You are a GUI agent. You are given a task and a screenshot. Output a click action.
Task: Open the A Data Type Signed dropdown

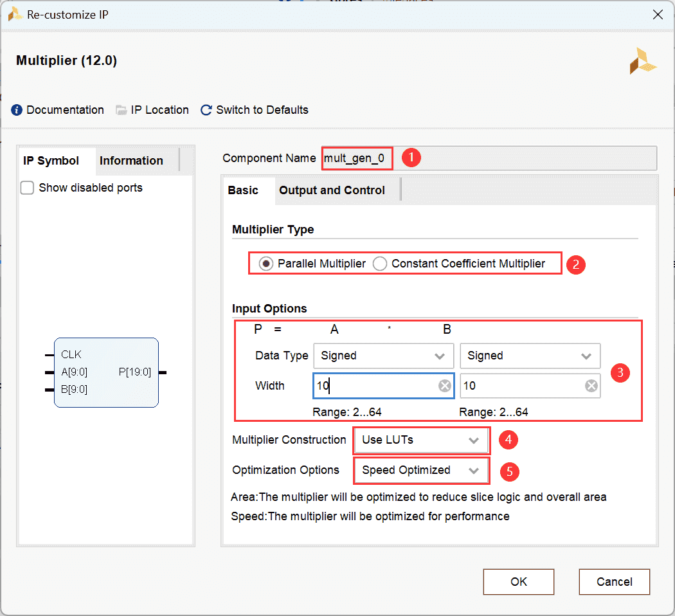click(x=384, y=356)
